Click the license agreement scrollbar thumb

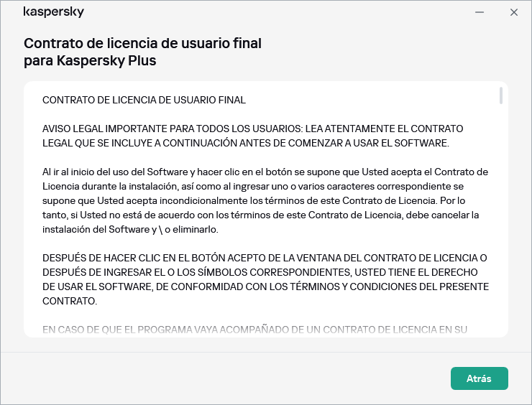tap(501, 96)
